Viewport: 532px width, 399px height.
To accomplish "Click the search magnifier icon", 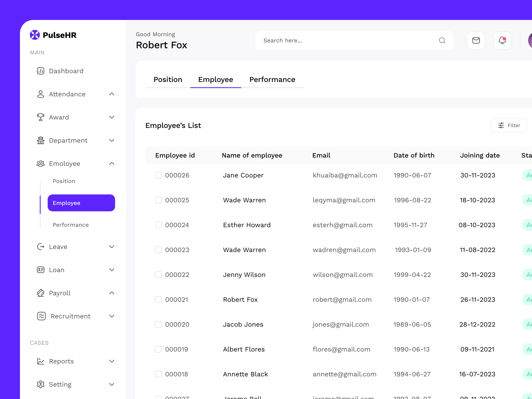I will coord(442,40).
